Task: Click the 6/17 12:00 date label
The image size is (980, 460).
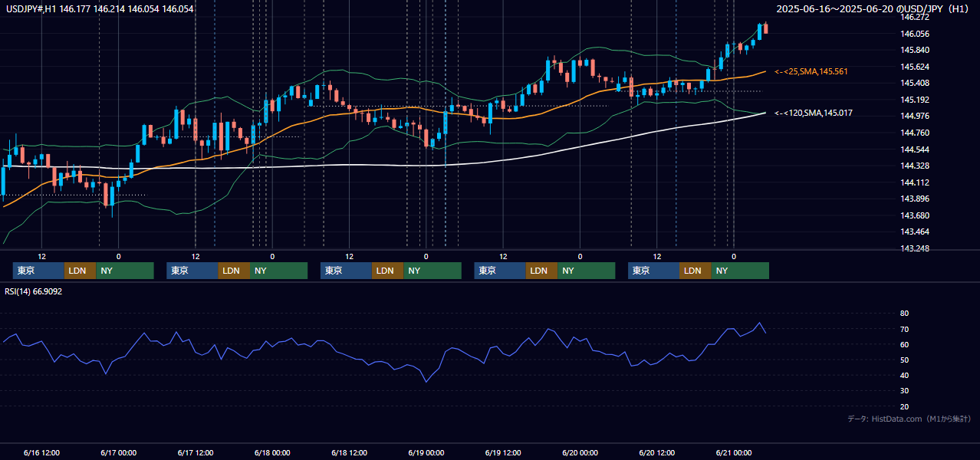Action: coord(196,453)
